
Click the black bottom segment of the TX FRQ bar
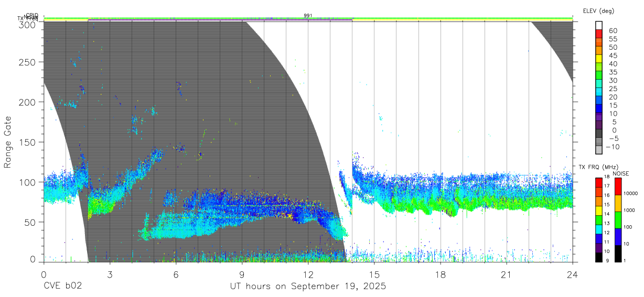tap(599, 257)
